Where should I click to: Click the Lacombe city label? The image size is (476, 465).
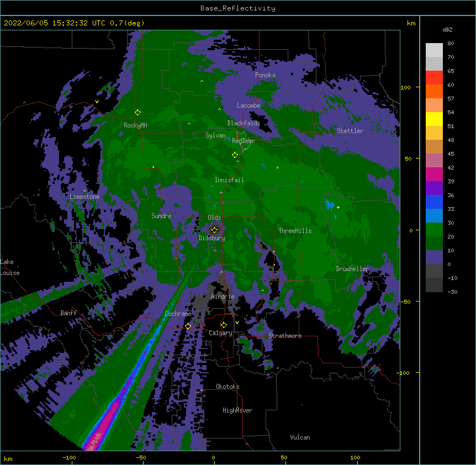[248, 105]
